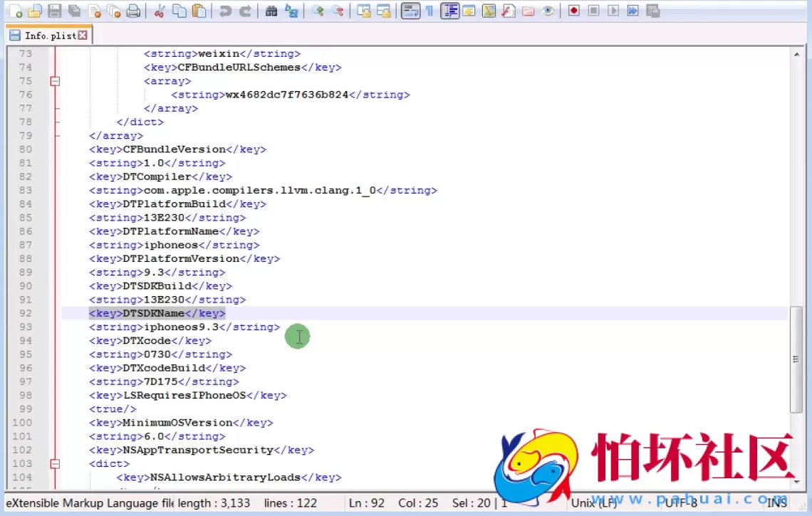Viewport: 812px width, 516px height.
Task: Start macro recording with red record button
Action: pyautogui.click(x=573, y=11)
